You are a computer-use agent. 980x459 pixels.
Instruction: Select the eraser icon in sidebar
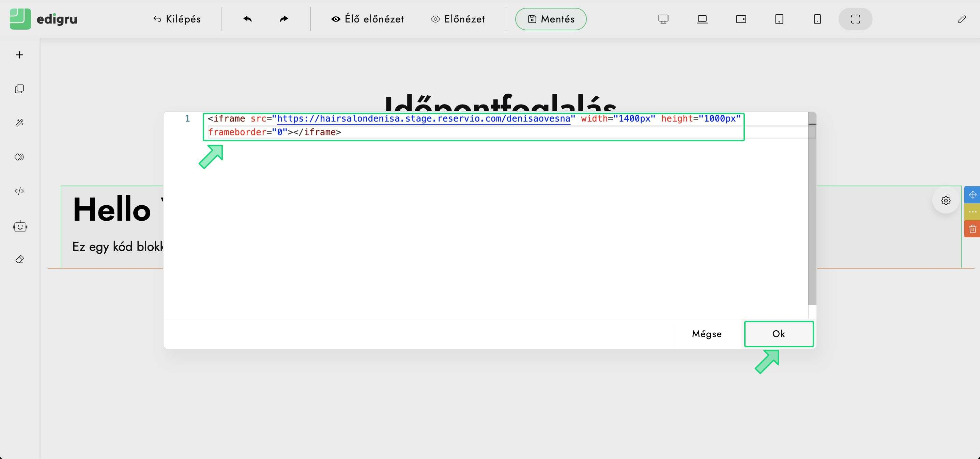click(19, 259)
